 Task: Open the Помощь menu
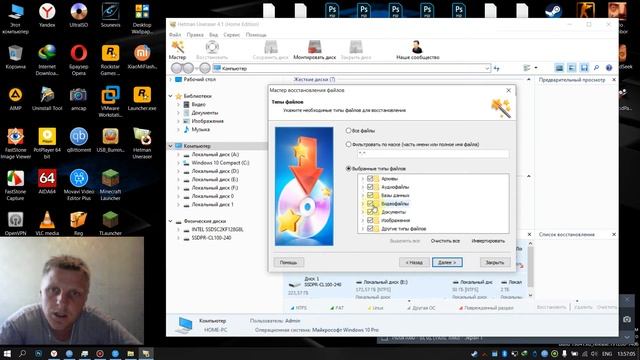(x=256, y=35)
